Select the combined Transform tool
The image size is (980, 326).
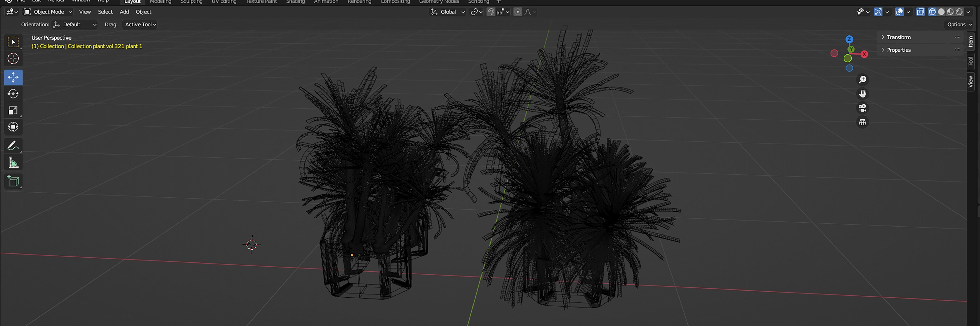[13, 127]
